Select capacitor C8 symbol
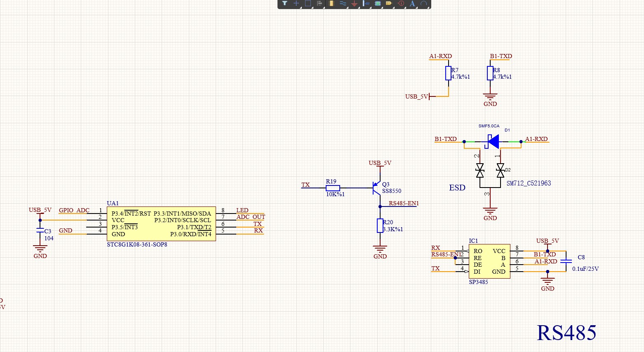 click(x=566, y=261)
